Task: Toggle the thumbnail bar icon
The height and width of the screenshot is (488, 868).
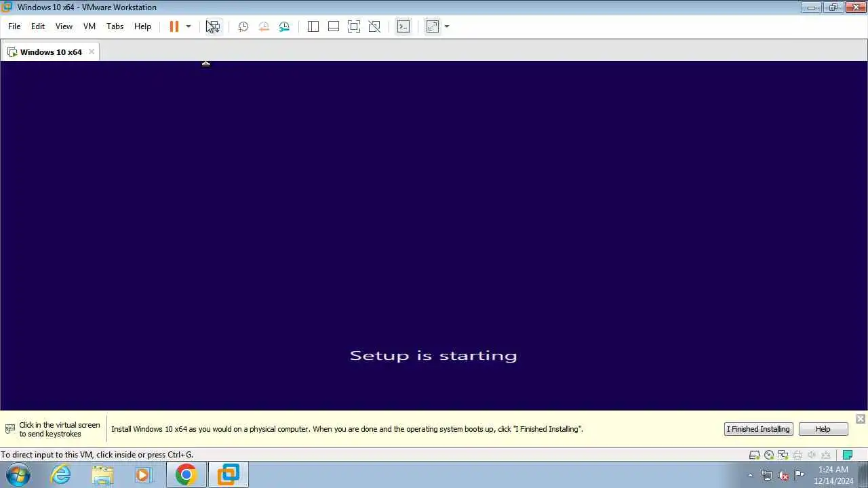Action: (334, 26)
